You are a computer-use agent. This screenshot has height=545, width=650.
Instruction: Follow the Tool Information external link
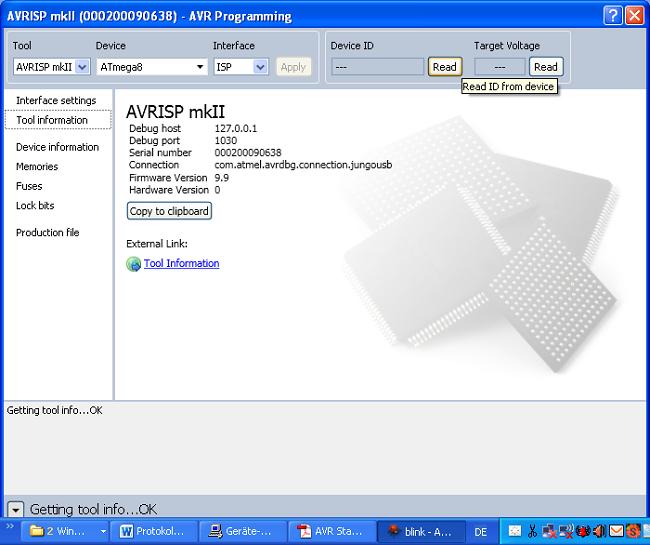(182, 263)
